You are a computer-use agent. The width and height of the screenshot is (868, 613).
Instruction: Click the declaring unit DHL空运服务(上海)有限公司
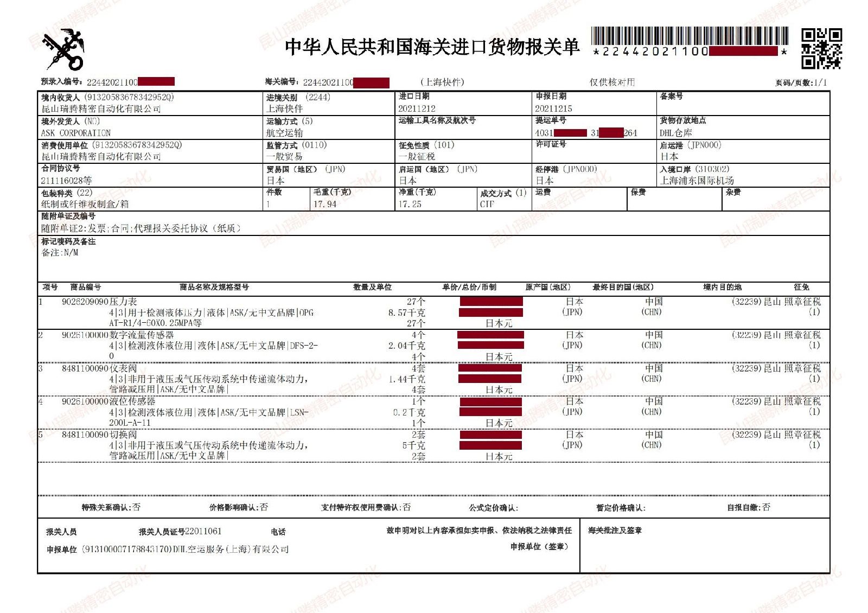(x=231, y=549)
